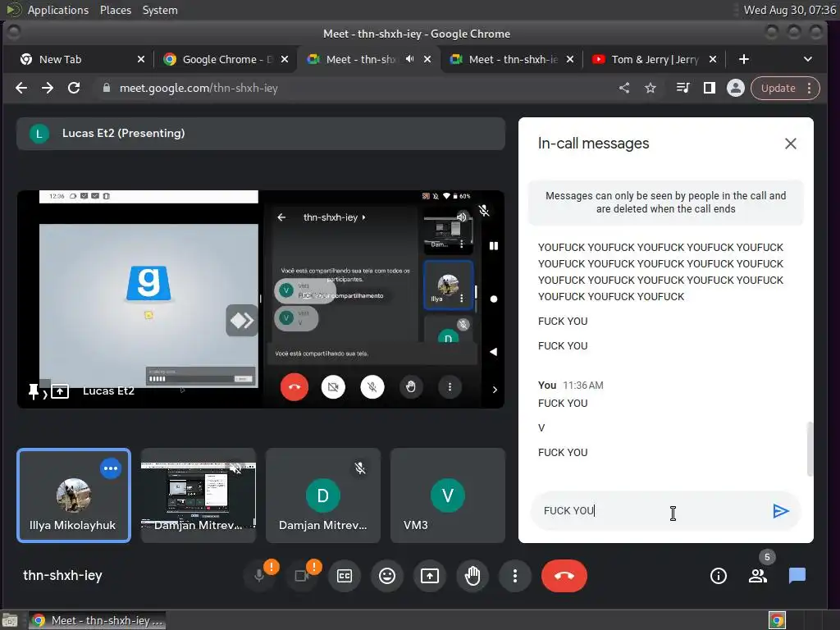Reload the Meet page

click(74, 88)
